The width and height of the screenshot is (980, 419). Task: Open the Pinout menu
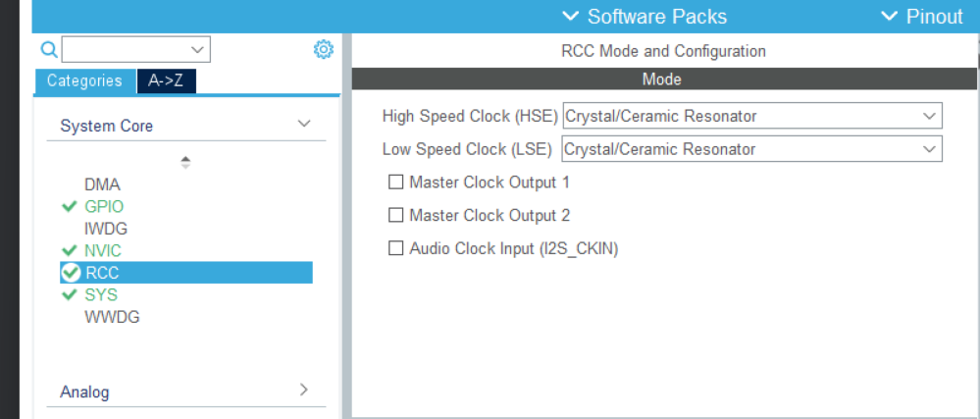(x=922, y=17)
